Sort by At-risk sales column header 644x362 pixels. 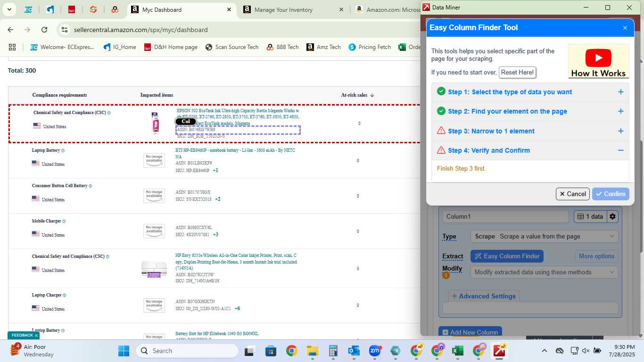click(x=357, y=95)
